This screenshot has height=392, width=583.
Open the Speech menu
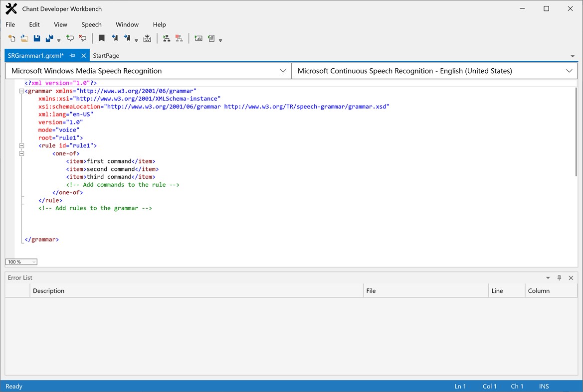tap(91, 24)
